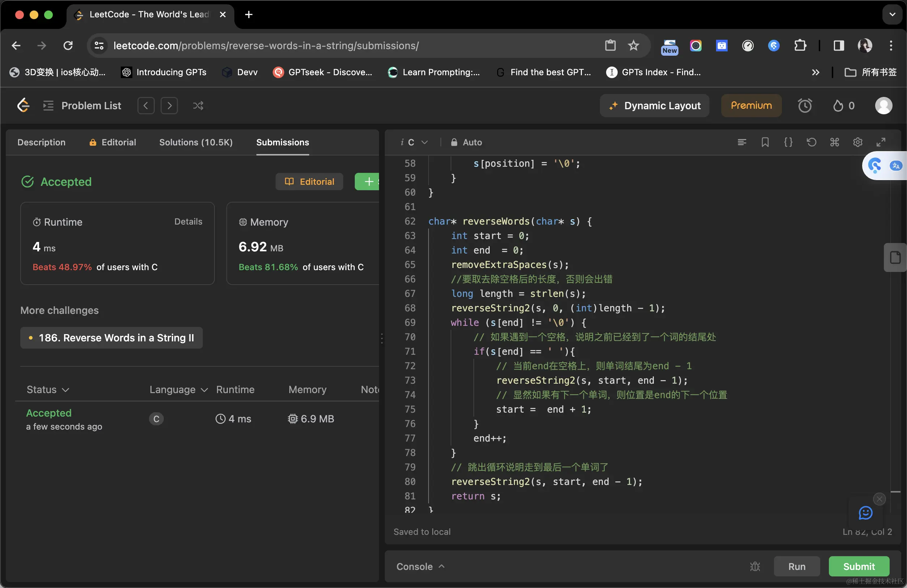This screenshot has height=588, width=907.
Task: Click the browser address bar URL
Action: click(266, 46)
